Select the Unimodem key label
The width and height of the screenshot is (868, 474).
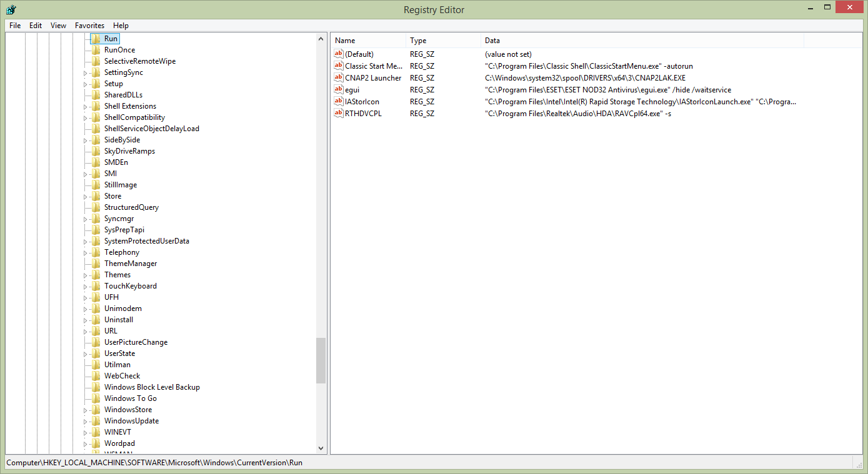[x=123, y=309]
